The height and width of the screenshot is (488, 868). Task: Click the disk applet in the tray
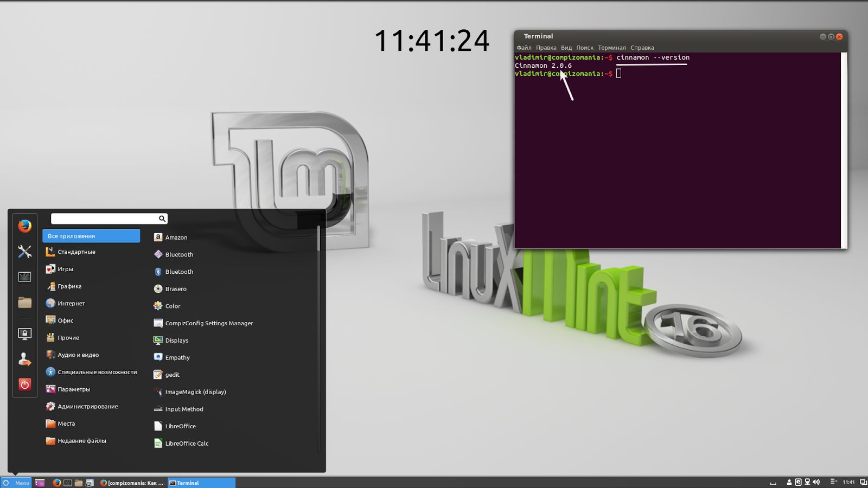tap(798, 482)
